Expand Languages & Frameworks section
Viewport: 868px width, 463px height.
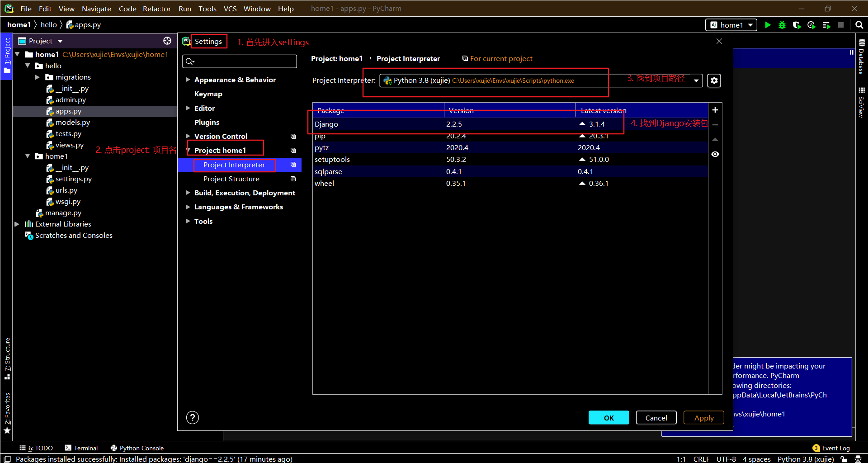188,207
